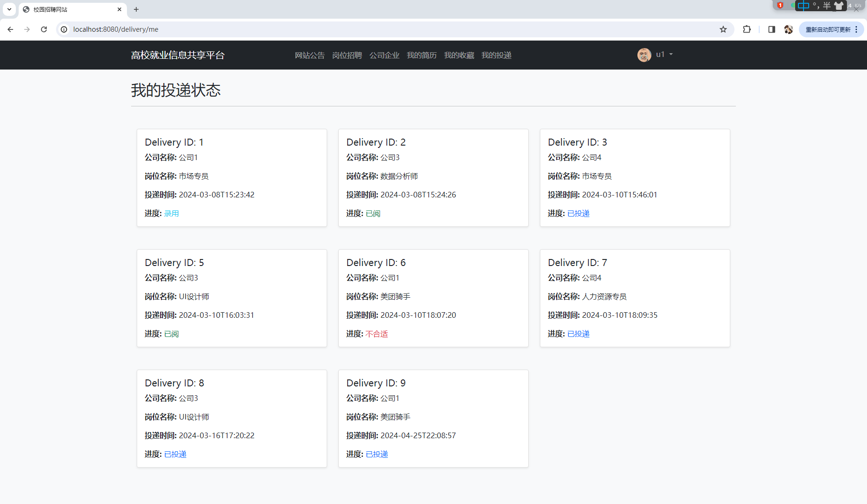Select the Delivery ID: 8 card title
Screen dimensions: 867x504
pos(175,383)
